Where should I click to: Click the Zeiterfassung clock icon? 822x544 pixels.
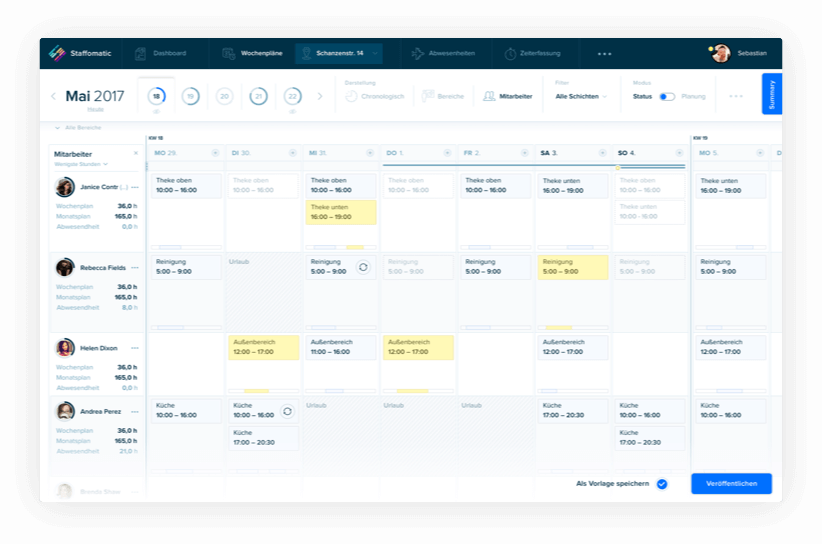click(511, 53)
